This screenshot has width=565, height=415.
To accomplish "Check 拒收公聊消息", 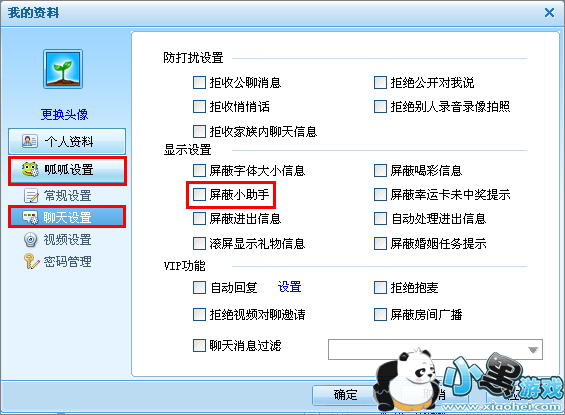I will (199, 82).
